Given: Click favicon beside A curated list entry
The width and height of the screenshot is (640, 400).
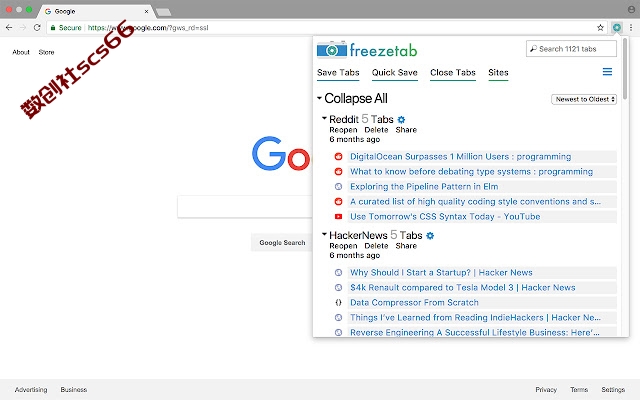Looking at the screenshot, I should [x=338, y=201].
